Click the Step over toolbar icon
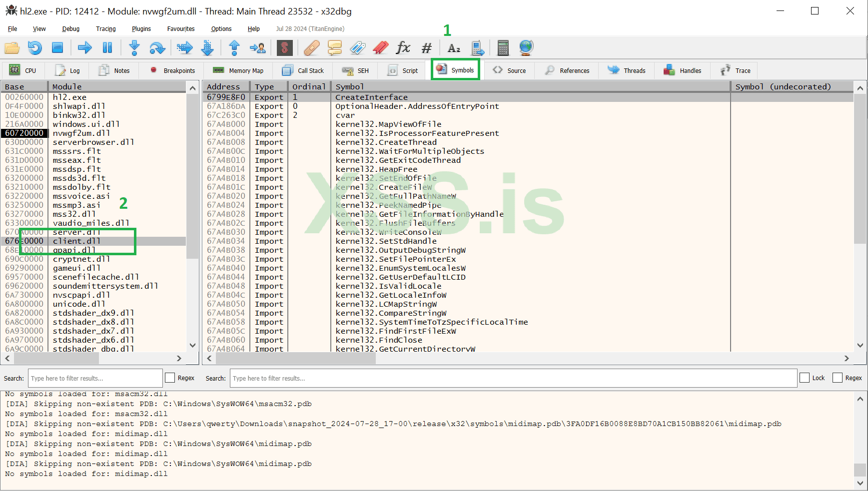 [x=157, y=48]
